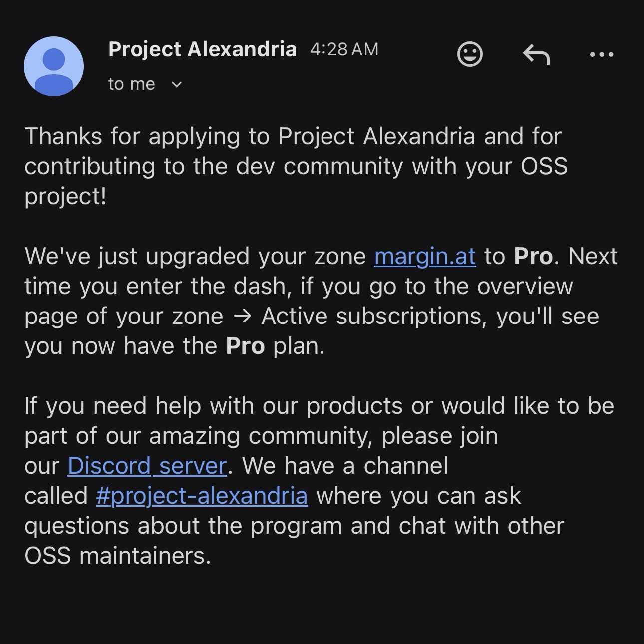
Task: Click "We've just upgraded your zone" text
Action: [x=195, y=257]
